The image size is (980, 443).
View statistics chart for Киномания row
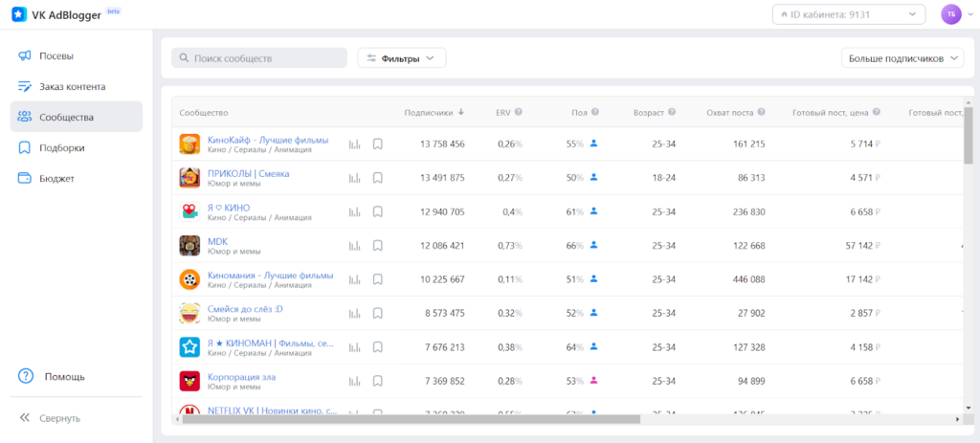click(355, 280)
